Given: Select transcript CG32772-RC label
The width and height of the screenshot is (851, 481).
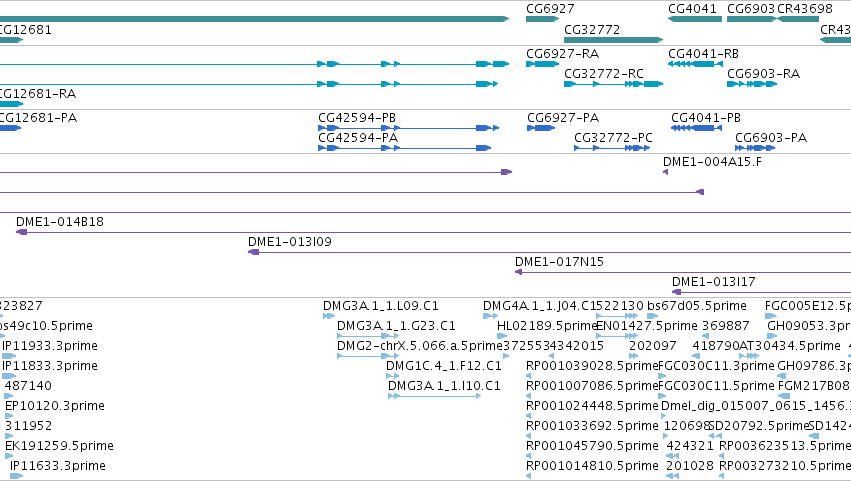Looking at the screenshot, I should (x=604, y=74).
